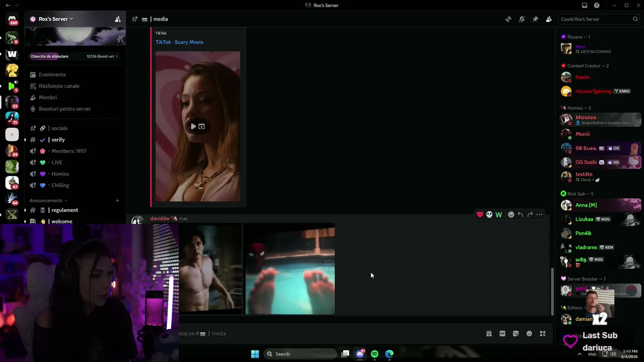Viewport: 644px width, 362px height.
Task: Show pinned messages
Action: [535, 19]
